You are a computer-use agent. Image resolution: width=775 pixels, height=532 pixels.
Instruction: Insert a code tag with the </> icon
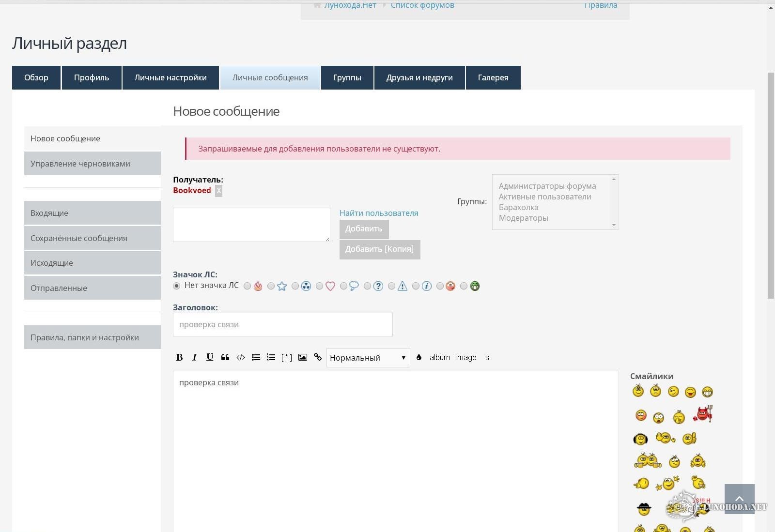(241, 357)
